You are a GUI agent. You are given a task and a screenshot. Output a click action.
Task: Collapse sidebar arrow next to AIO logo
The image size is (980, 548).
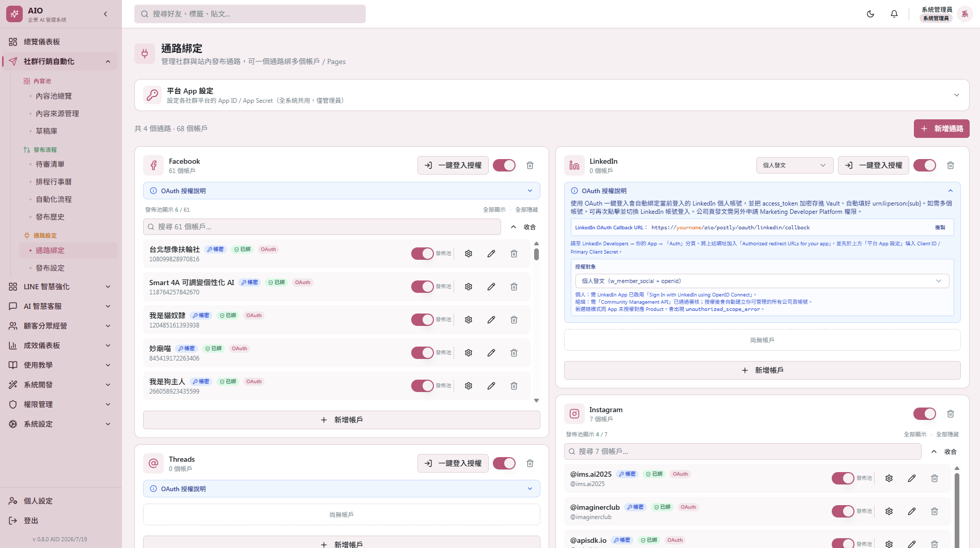(105, 14)
